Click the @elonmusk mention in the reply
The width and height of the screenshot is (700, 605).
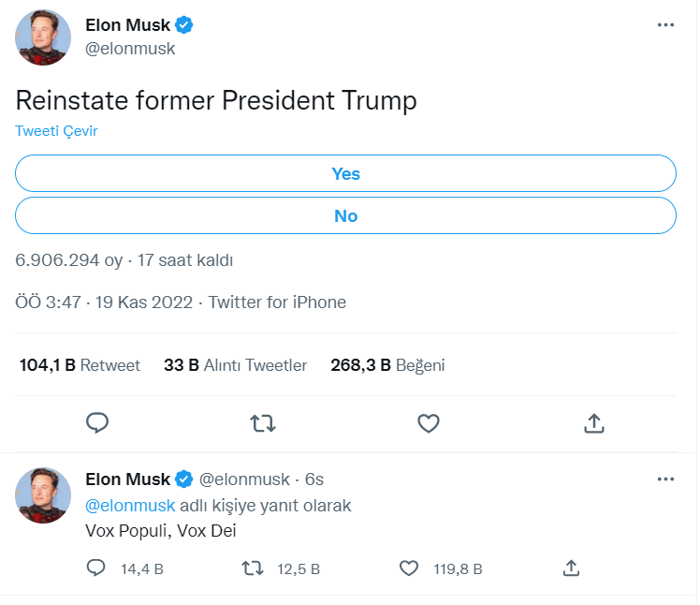tap(130, 506)
